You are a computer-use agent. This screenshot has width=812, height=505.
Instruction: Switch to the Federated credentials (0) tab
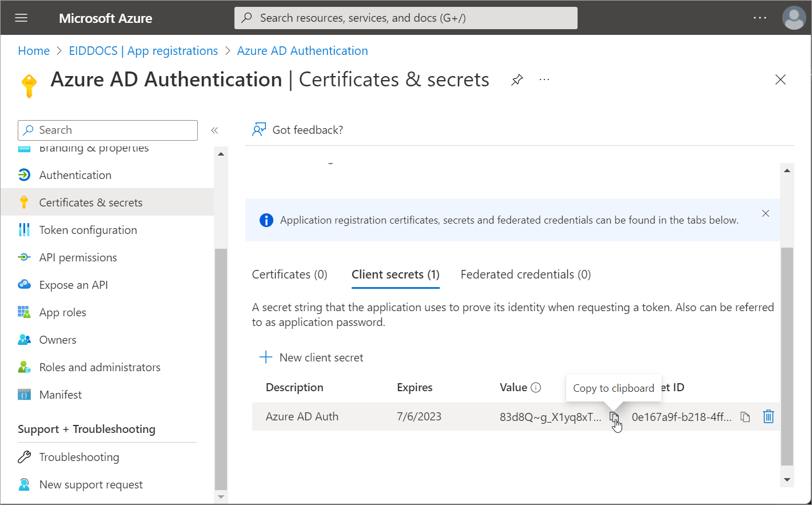[526, 275]
